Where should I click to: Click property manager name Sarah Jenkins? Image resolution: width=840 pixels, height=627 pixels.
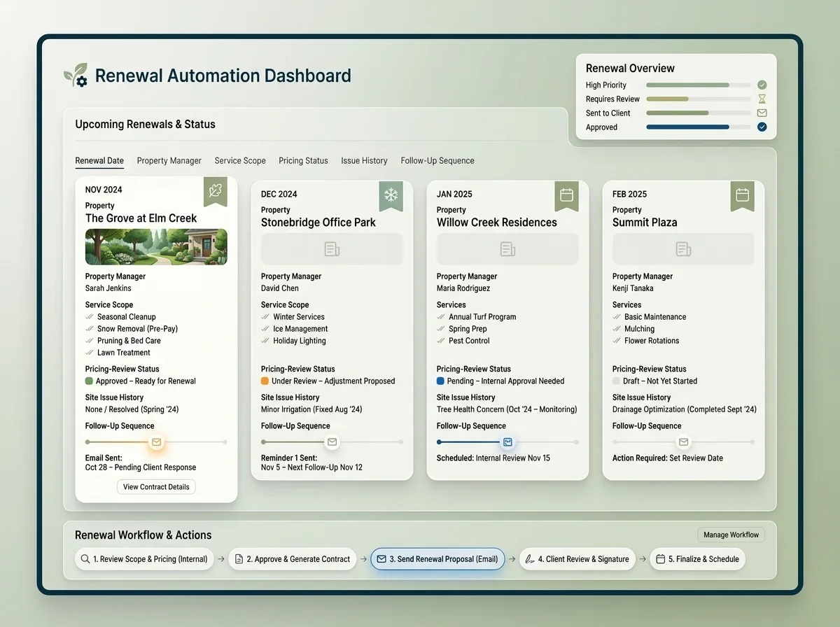[x=108, y=288]
